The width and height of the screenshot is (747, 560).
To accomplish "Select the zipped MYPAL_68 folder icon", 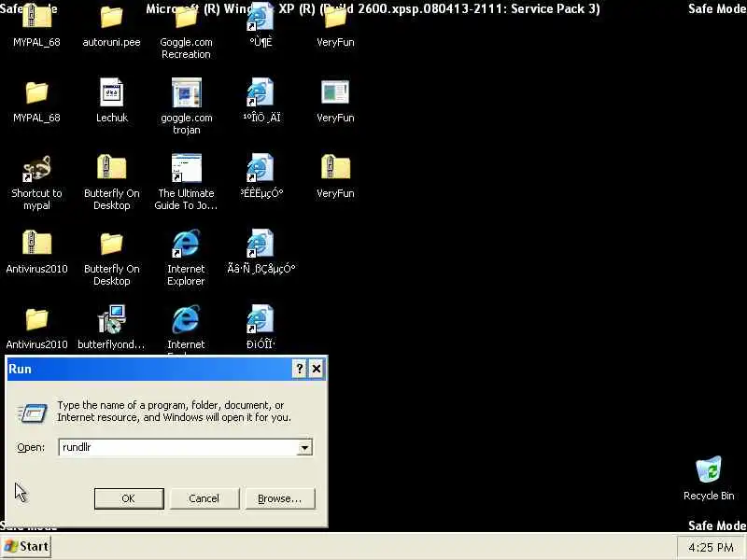I will coord(36,17).
